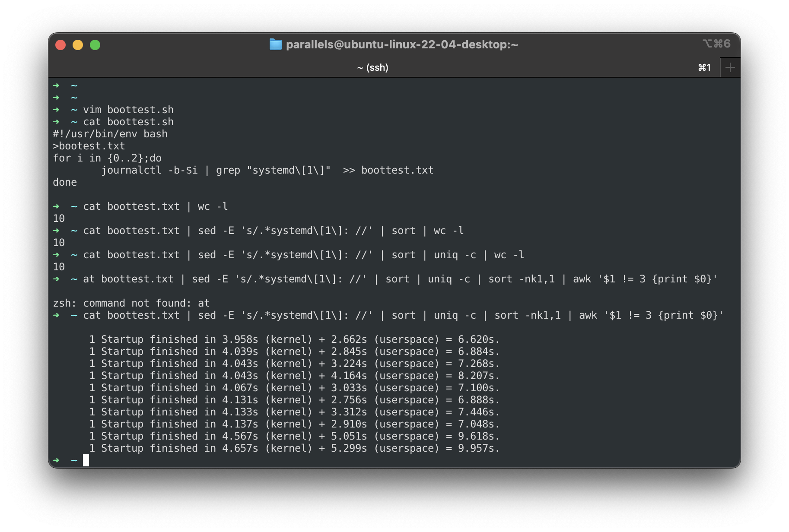Screen dimensions: 789x532
Task: Click the arrow before the failed "at" command
Action: [57, 279]
